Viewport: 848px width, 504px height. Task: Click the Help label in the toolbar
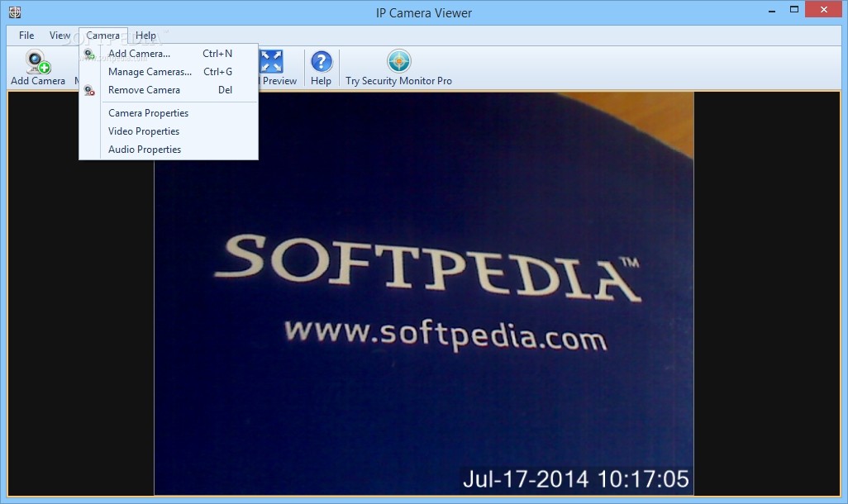pyautogui.click(x=321, y=81)
